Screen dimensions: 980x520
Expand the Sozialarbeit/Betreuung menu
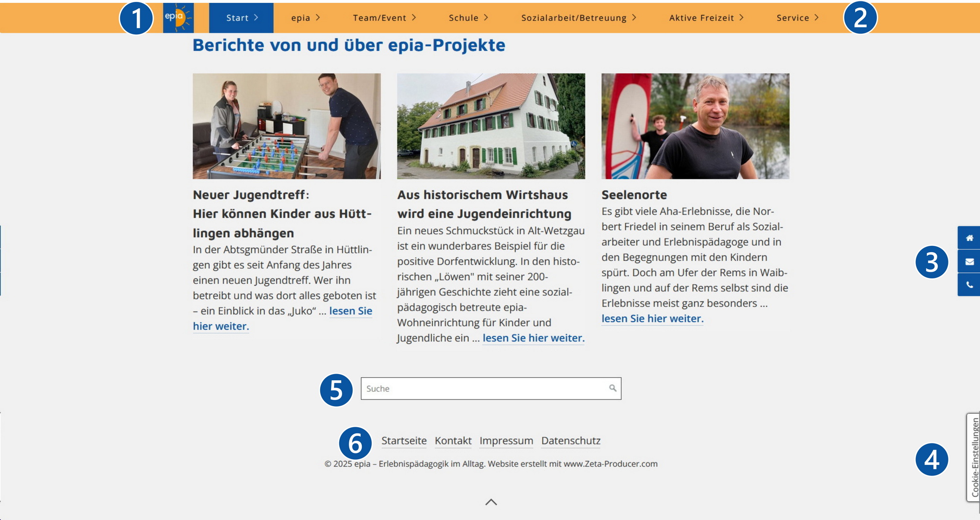[579, 18]
